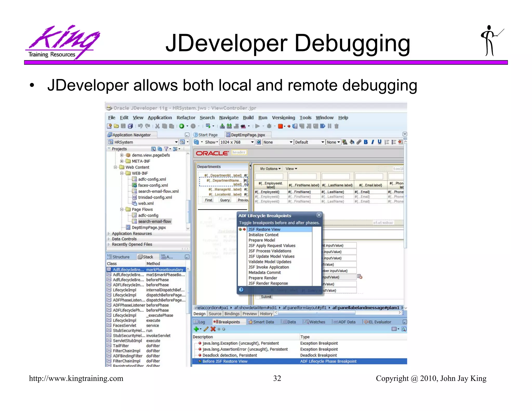Toggle enable on Before JSF Restore View breakpoint
Image resolution: width=532 pixels, height=411 pixels.
[200, 361]
